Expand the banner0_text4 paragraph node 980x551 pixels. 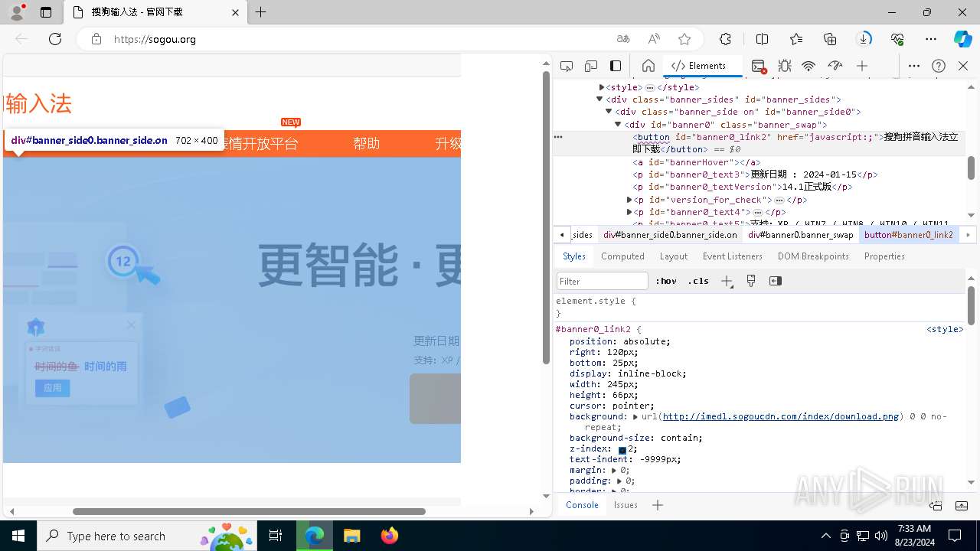(x=629, y=212)
